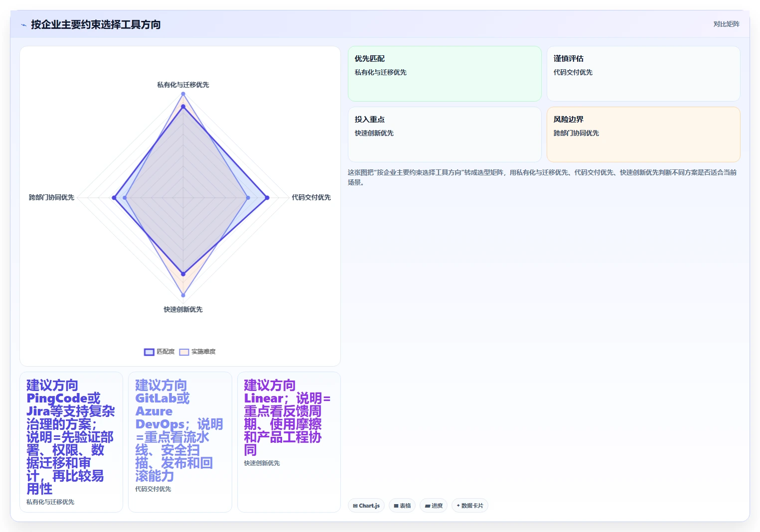The image size is (760, 532).
Task: Click the header icon beside 按企业主要约束选择工具方向
Action: coord(23,24)
